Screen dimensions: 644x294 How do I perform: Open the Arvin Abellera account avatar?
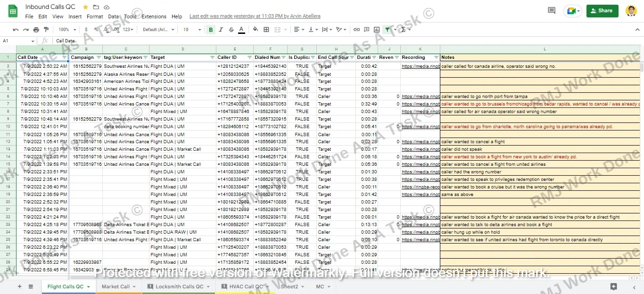(631, 11)
